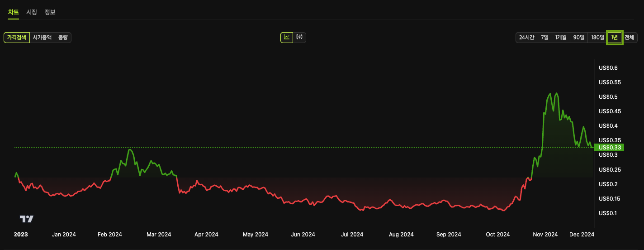Open the 차트 tab

point(14,12)
